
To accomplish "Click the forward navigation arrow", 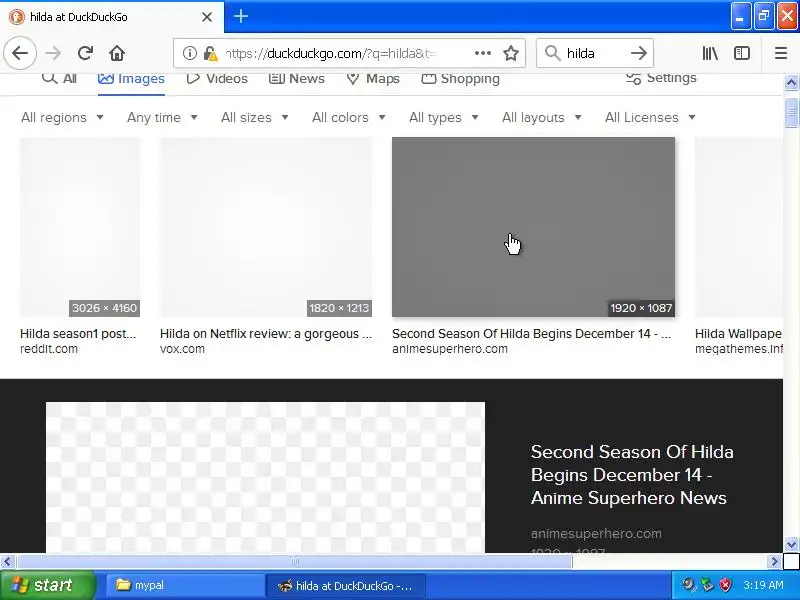I will coord(53,53).
